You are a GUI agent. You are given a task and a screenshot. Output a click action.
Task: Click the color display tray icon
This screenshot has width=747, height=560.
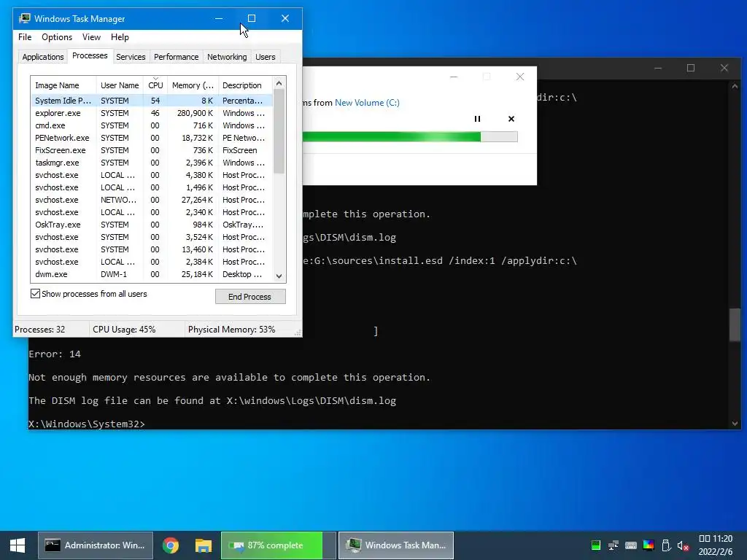[x=649, y=545]
